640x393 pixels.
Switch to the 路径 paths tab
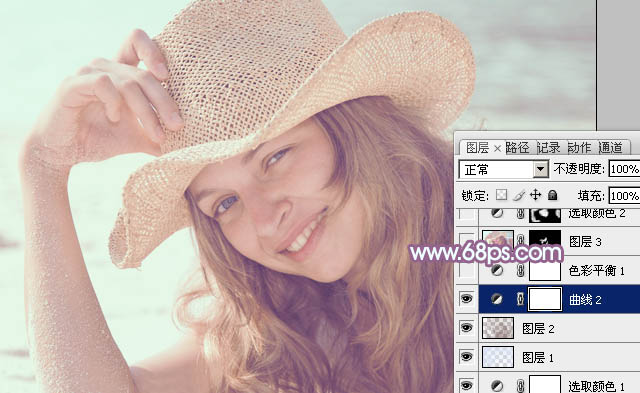[x=518, y=148]
